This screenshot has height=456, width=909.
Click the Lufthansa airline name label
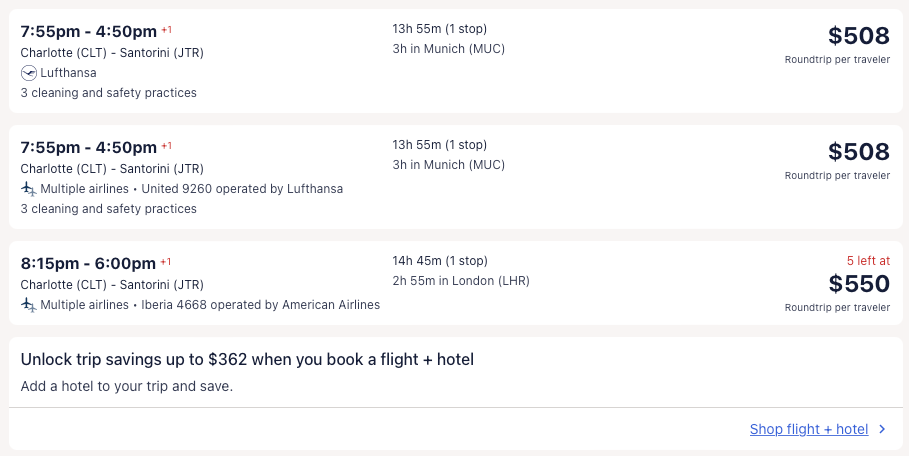[68, 72]
